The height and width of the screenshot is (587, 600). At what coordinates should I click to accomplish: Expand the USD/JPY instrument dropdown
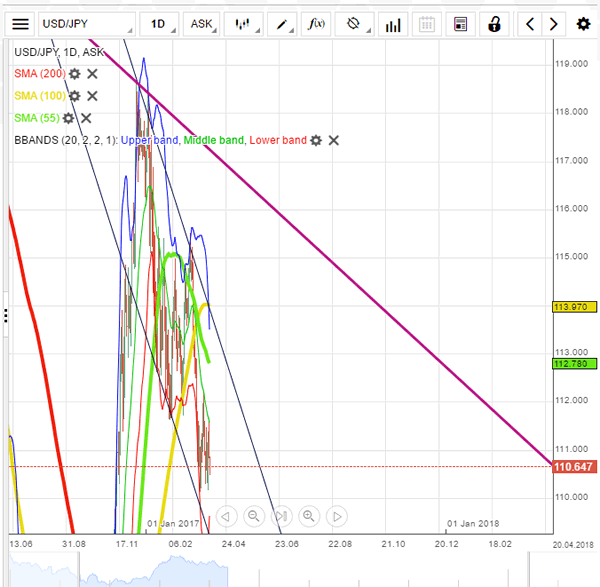(85, 23)
